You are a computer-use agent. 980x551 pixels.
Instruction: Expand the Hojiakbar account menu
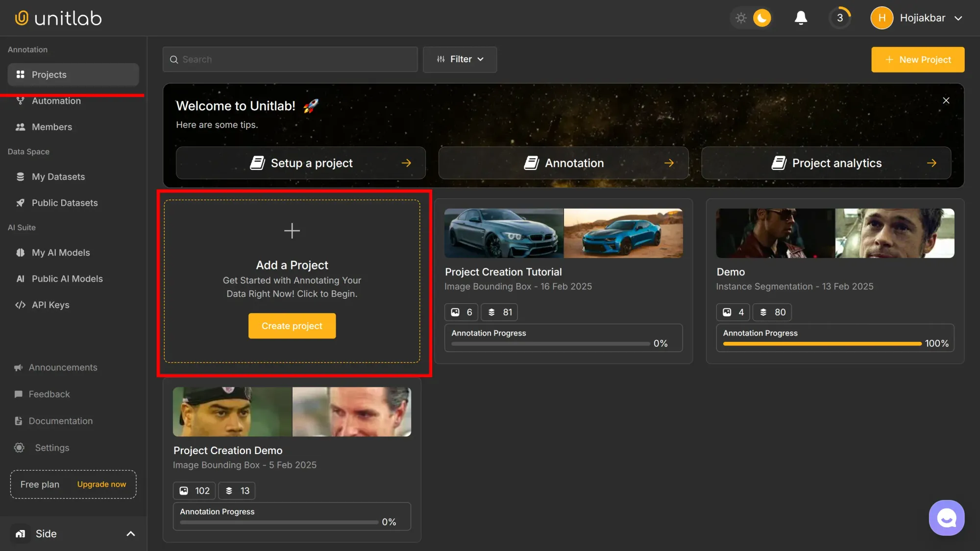tap(922, 18)
